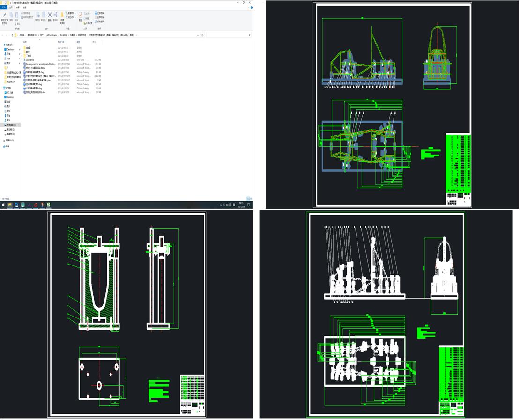Click Desktop in the address breadcrumb
The width and height of the screenshot is (520, 420).
click(x=63, y=35)
